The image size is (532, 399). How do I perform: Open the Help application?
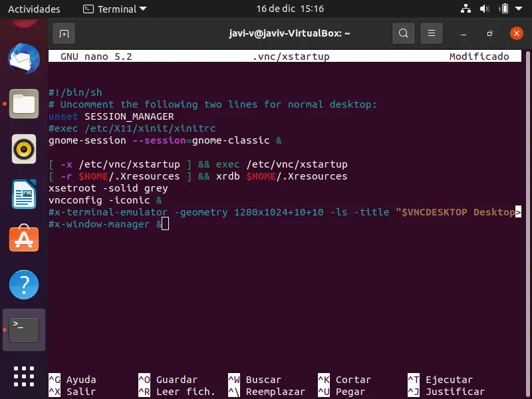23,285
